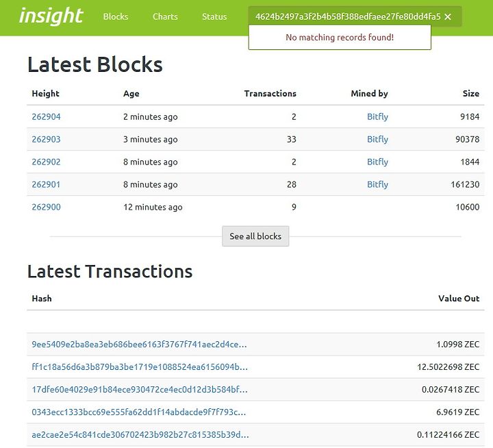Image resolution: width=493 pixels, height=448 pixels.
Task: Select the 1.0998 ZEC value
Action: pyautogui.click(x=458, y=344)
